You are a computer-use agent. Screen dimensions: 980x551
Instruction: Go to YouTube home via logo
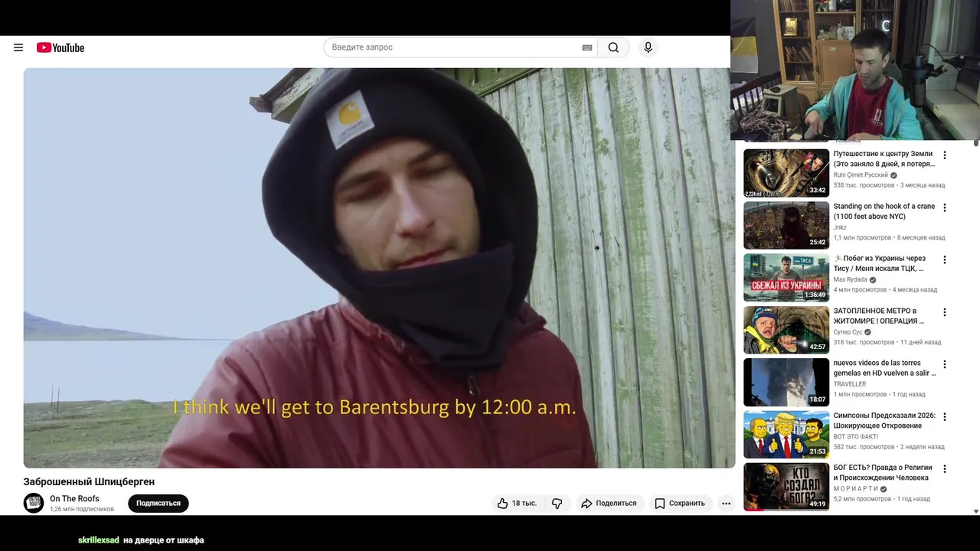(x=60, y=47)
